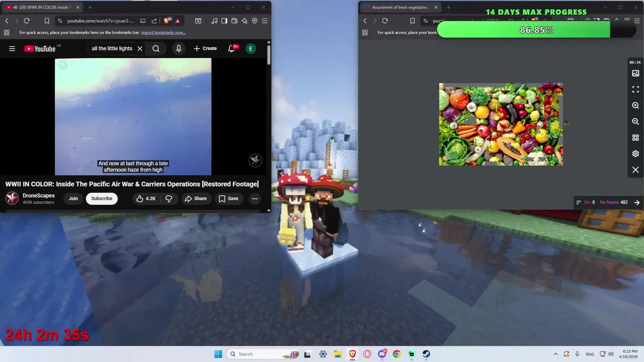The width and height of the screenshot is (644, 362).
Task: Run search with the magnifier button
Action: click(156, 49)
